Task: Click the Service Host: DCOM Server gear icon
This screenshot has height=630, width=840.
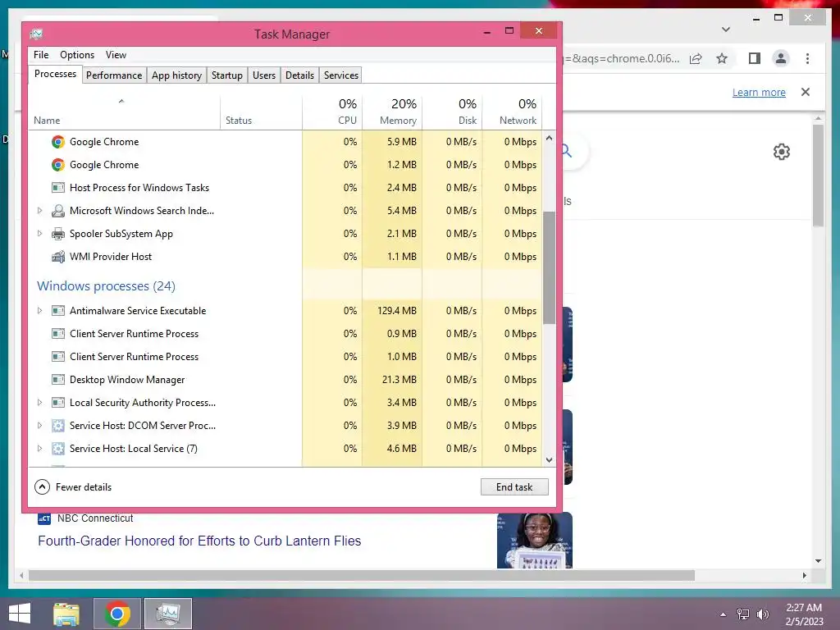Action: pos(58,426)
